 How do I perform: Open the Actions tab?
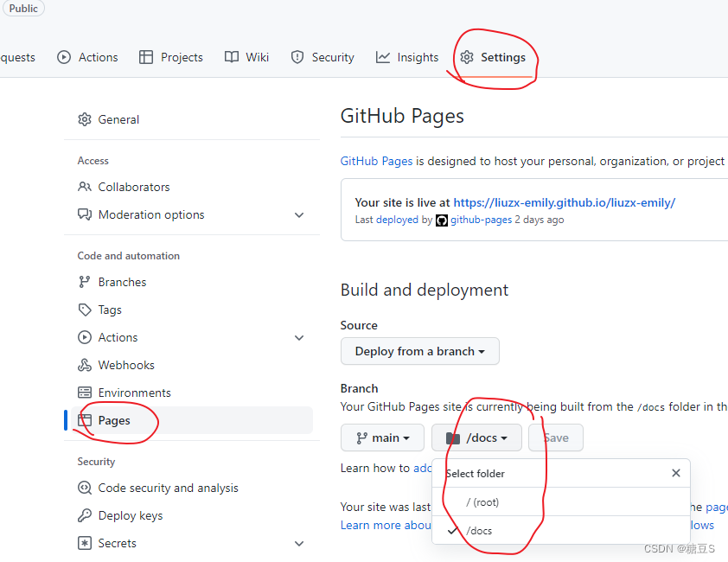click(87, 57)
